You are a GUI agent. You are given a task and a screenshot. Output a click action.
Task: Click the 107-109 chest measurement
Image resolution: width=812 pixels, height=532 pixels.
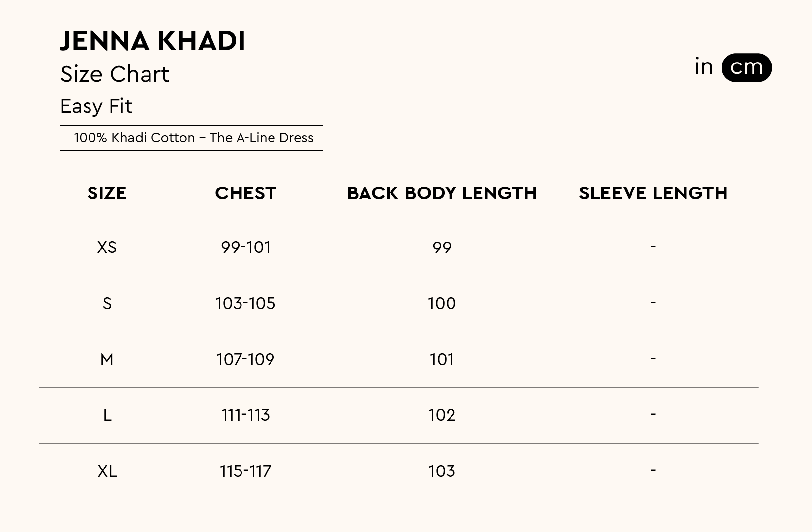point(245,360)
